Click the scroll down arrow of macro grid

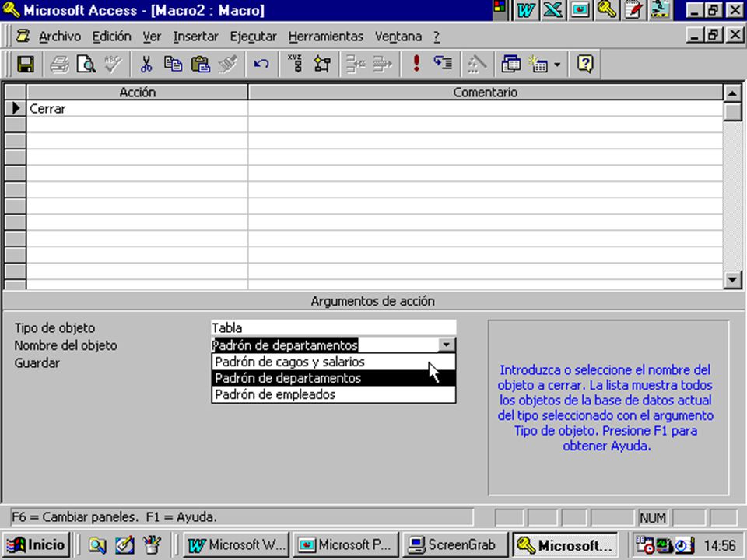(x=732, y=280)
